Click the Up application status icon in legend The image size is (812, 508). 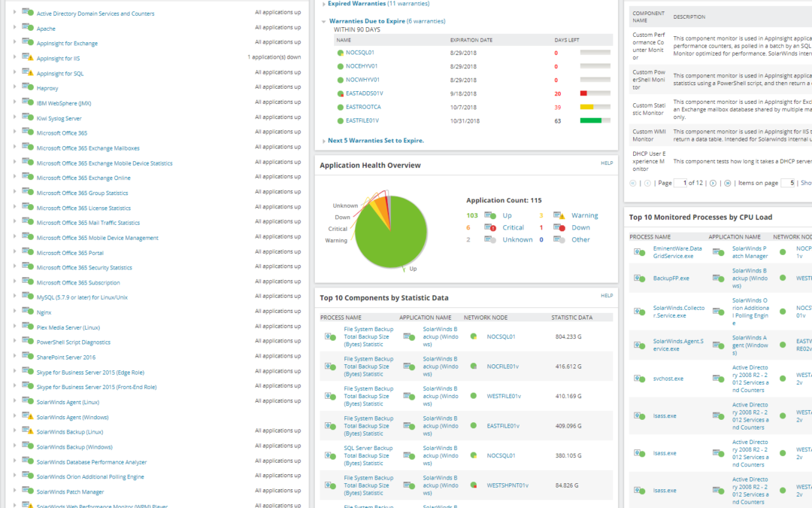[490, 215]
